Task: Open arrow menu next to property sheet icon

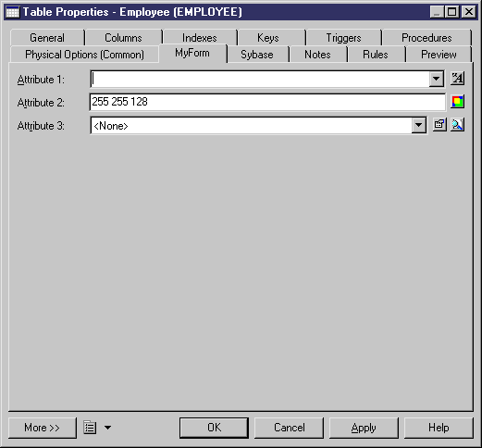Action: pos(107,428)
